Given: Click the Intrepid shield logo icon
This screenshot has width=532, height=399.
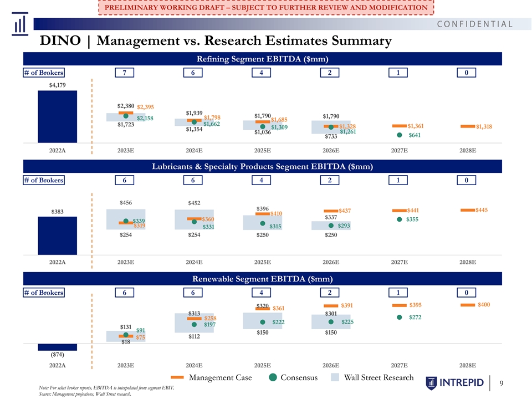Looking at the screenshot, I should click(x=431, y=383).
